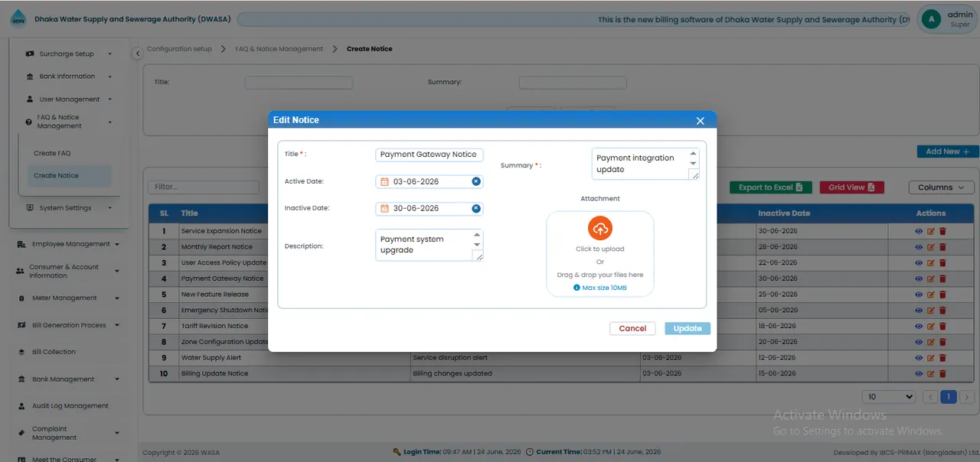Click the Export to Excel button
Image resolution: width=980 pixels, height=462 pixels.
[x=770, y=187]
